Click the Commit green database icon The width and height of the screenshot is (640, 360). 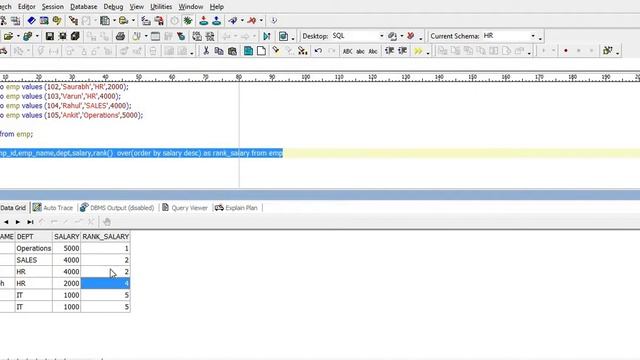tap(204, 20)
